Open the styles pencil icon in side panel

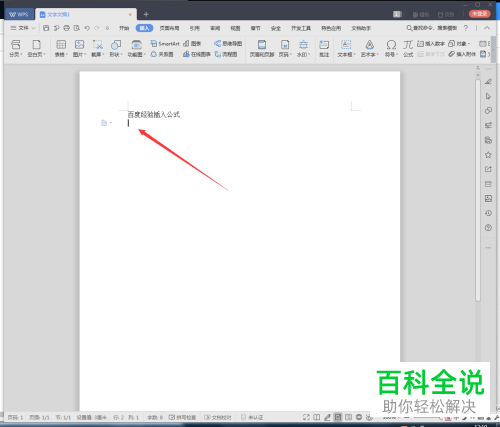(488, 82)
